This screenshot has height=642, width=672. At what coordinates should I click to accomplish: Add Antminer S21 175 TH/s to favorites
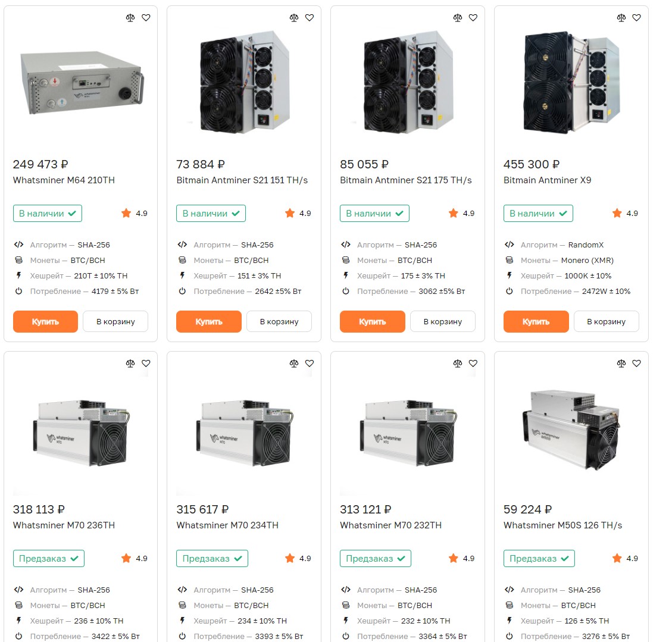pos(473,18)
